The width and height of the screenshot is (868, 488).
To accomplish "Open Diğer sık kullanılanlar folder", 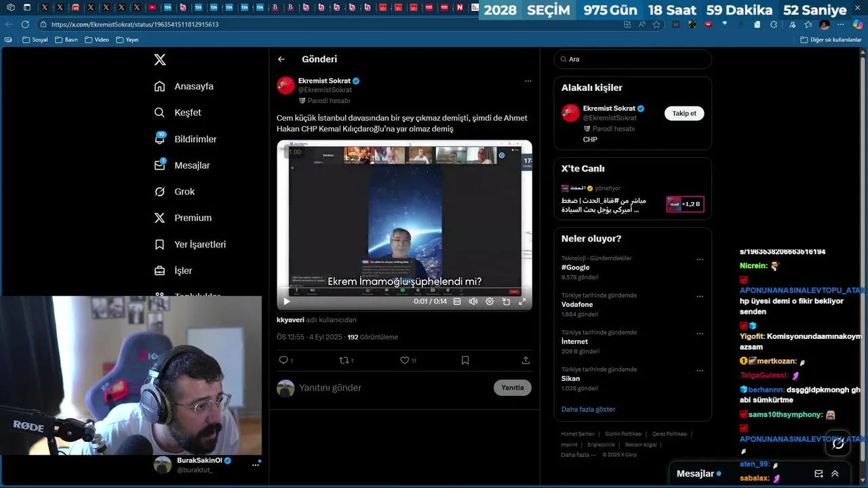I will (831, 40).
